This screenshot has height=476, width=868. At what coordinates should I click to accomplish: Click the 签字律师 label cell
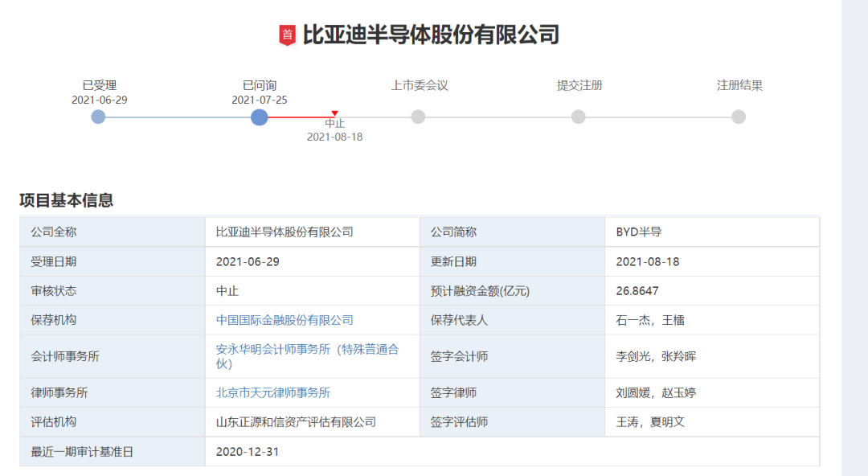click(512, 393)
